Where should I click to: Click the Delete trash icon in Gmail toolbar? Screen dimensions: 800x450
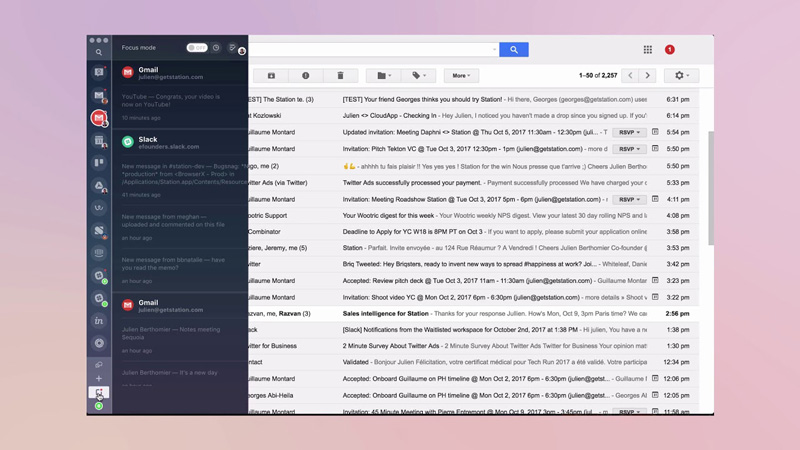coord(340,76)
